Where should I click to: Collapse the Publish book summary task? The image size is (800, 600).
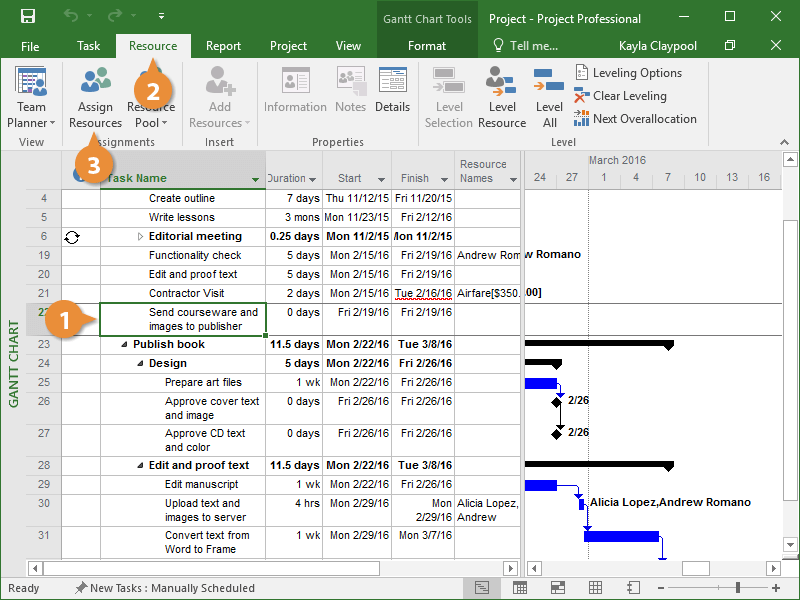click(125, 345)
